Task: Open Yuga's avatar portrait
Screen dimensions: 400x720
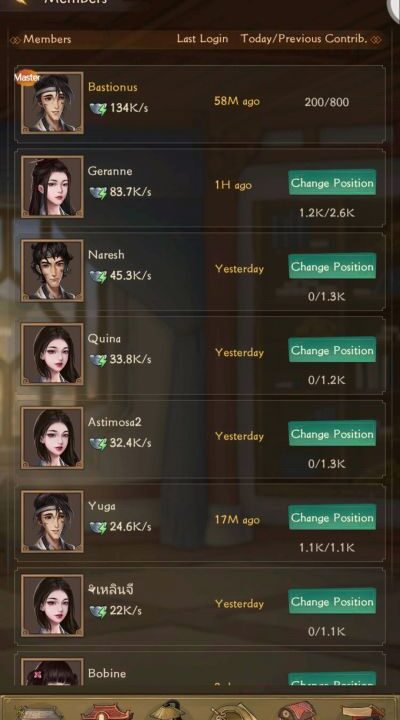Action: point(52,521)
